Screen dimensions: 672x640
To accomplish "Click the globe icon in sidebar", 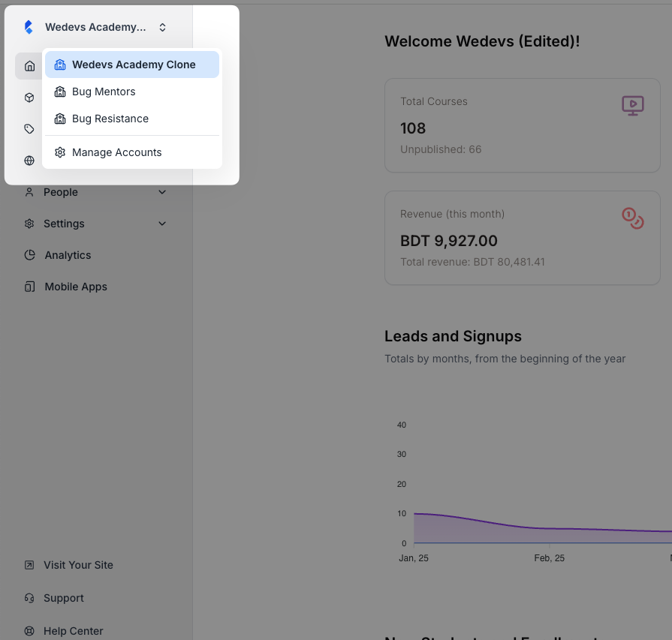I will pyautogui.click(x=29, y=161).
